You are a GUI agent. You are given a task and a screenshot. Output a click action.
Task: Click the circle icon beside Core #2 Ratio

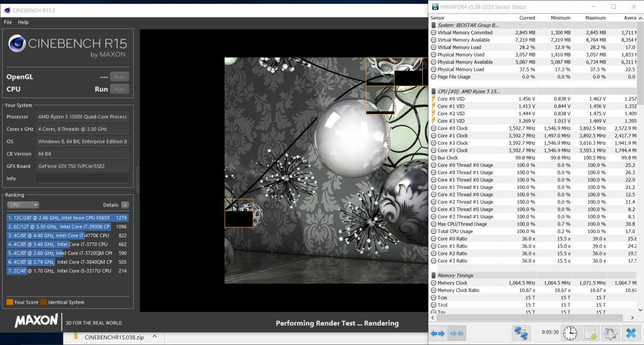434,253
